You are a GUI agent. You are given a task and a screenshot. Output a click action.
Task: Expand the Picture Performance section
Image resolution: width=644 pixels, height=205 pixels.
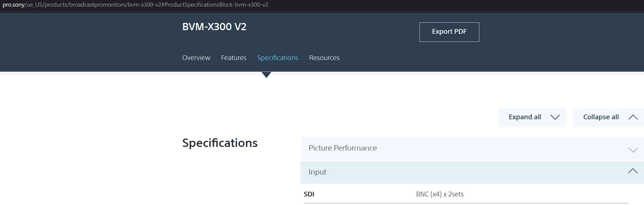pyautogui.click(x=472, y=148)
